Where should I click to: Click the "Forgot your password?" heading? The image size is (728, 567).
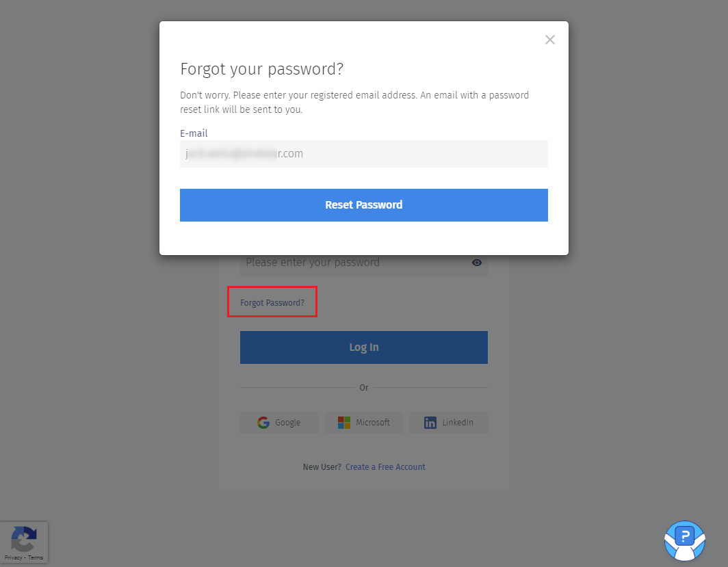[261, 69]
